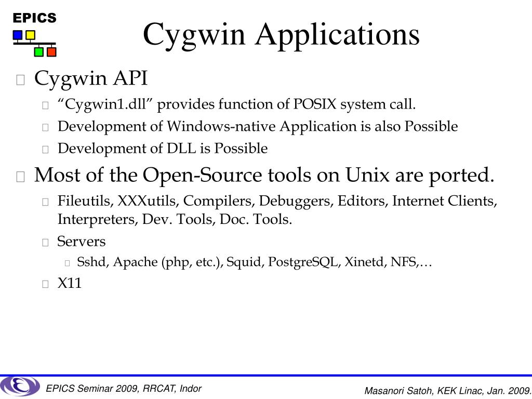Screen dimensions: 532x399
Task: Click the "Sshd, Apache (php, etc.), Squid" line
Action: [x=255, y=262]
